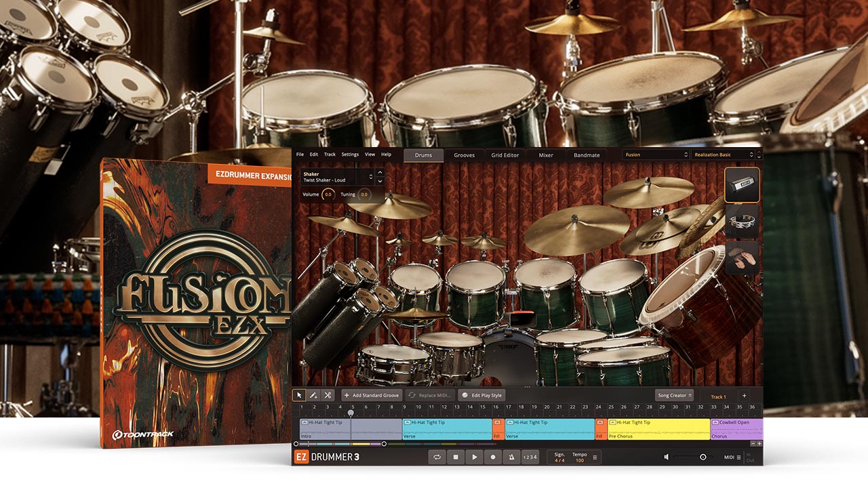The height and width of the screenshot is (488, 868).
Task: Switch to the Grooves tab
Action: pyautogui.click(x=465, y=155)
